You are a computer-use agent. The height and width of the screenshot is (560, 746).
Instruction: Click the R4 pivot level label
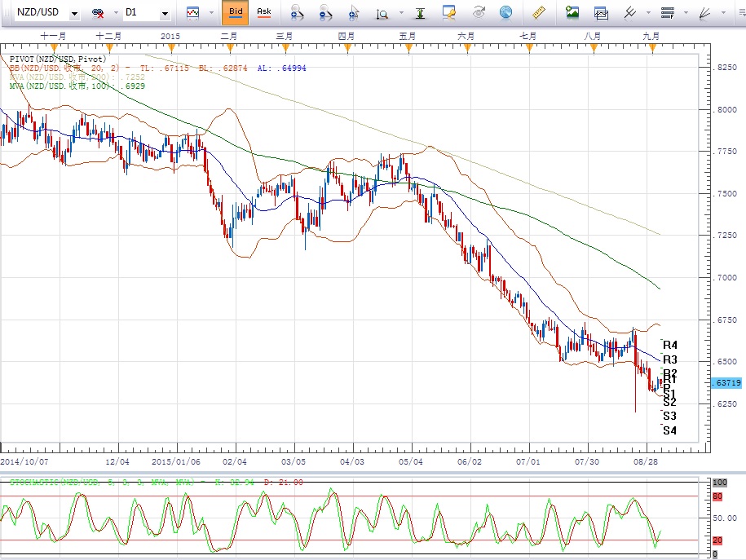point(670,345)
